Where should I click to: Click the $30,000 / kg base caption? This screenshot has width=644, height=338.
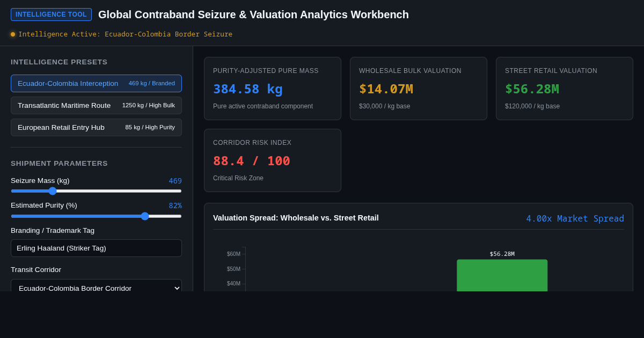pyautogui.click(x=384, y=106)
